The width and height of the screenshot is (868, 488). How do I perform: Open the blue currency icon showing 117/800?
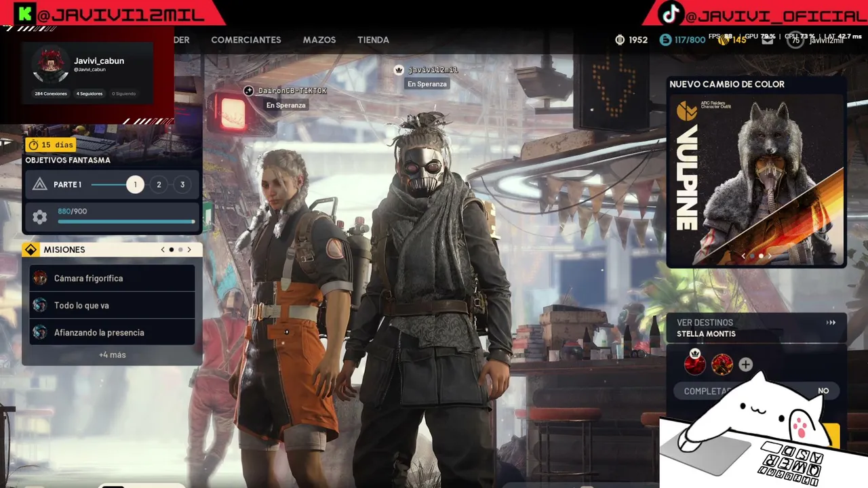point(665,40)
